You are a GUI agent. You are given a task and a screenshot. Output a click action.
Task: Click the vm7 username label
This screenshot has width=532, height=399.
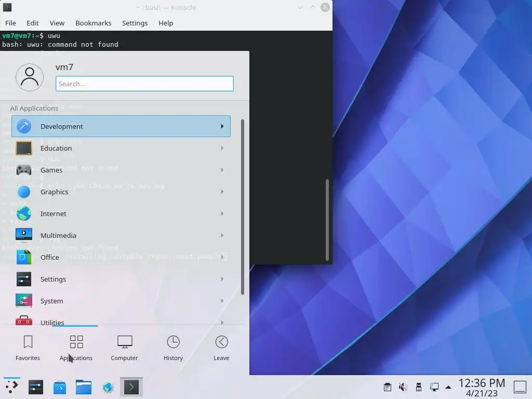pyautogui.click(x=64, y=67)
